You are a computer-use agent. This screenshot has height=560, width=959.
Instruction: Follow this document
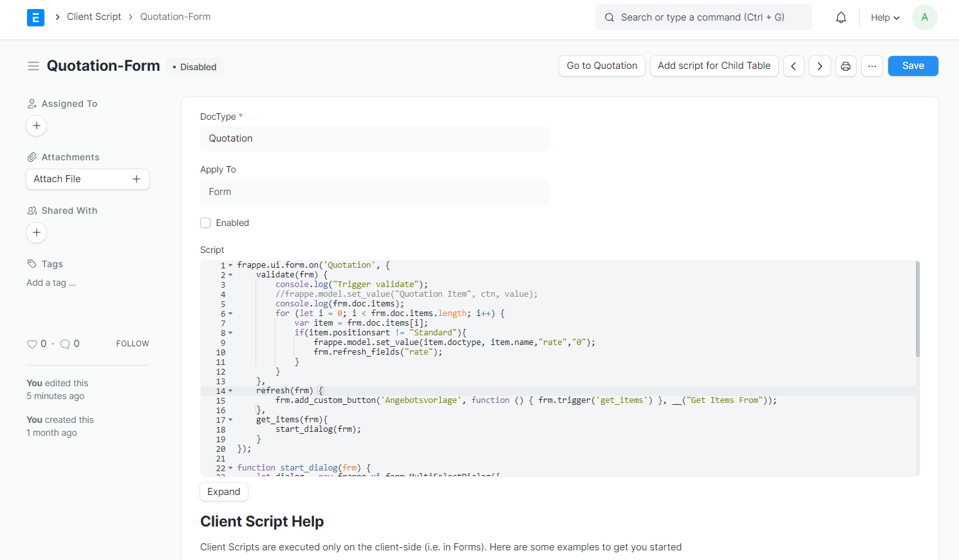tap(133, 344)
